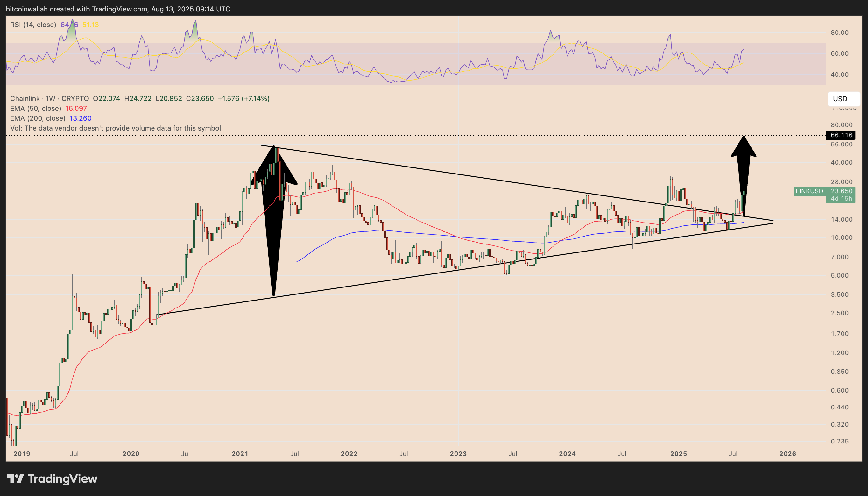Click the 4d 15h countdown label
Image resolution: width=868 pixels, height=496 pixels.
pyautogui.click(x=841, y=199)
